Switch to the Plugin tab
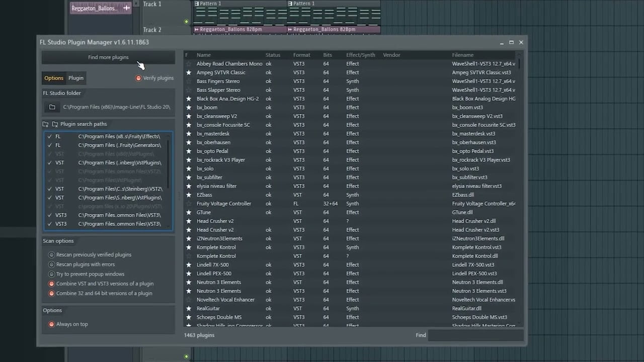 click(76, 78)
